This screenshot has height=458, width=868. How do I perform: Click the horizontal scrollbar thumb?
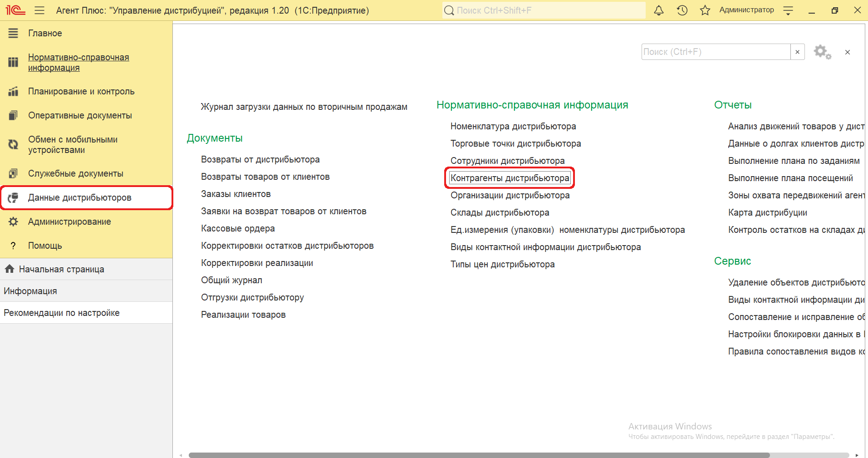point(479,455)
